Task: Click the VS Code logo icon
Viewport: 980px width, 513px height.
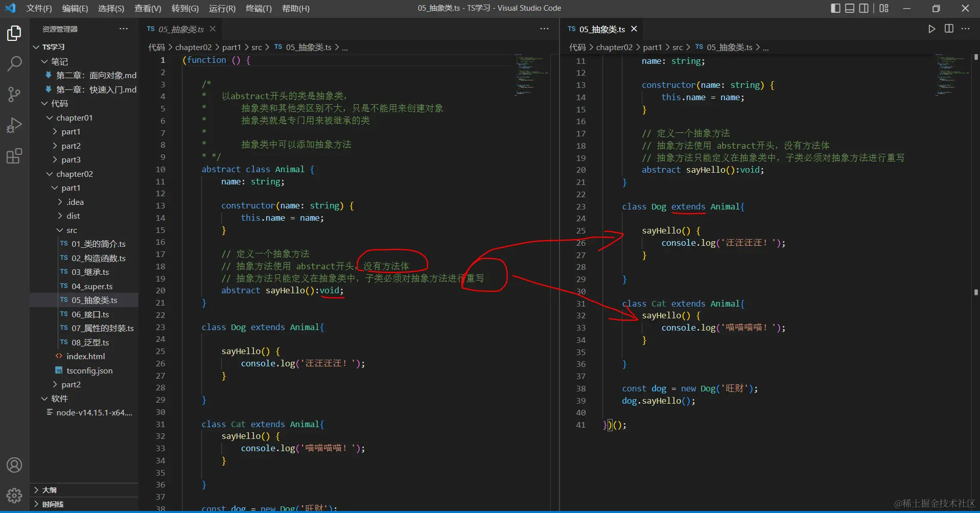Action: (10, 8)
